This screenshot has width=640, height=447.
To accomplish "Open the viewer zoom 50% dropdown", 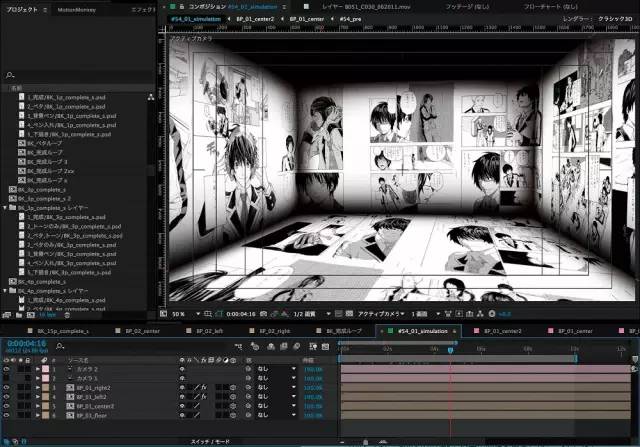I will 182,313.
